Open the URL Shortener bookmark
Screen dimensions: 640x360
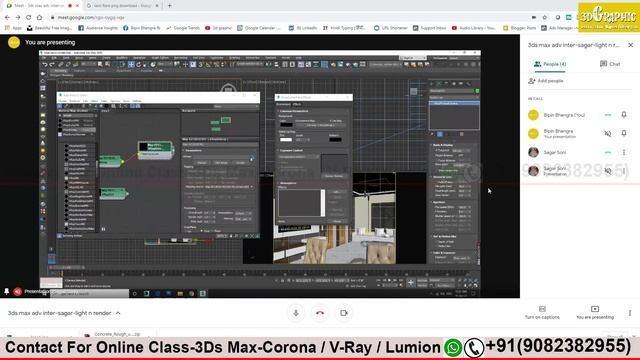coord(391,28)
